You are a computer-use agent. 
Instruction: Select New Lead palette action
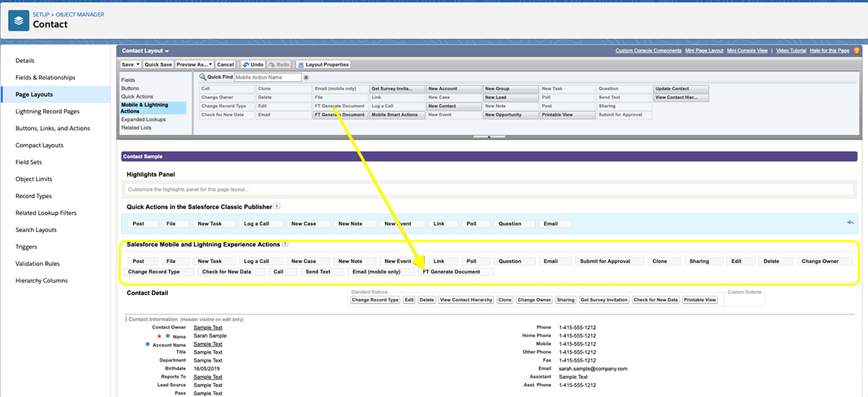[511, 98]
